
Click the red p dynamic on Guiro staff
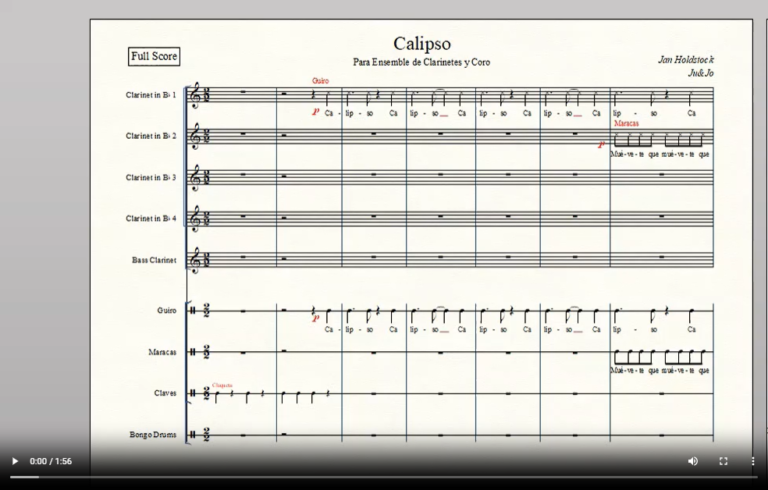pos(315,318)
